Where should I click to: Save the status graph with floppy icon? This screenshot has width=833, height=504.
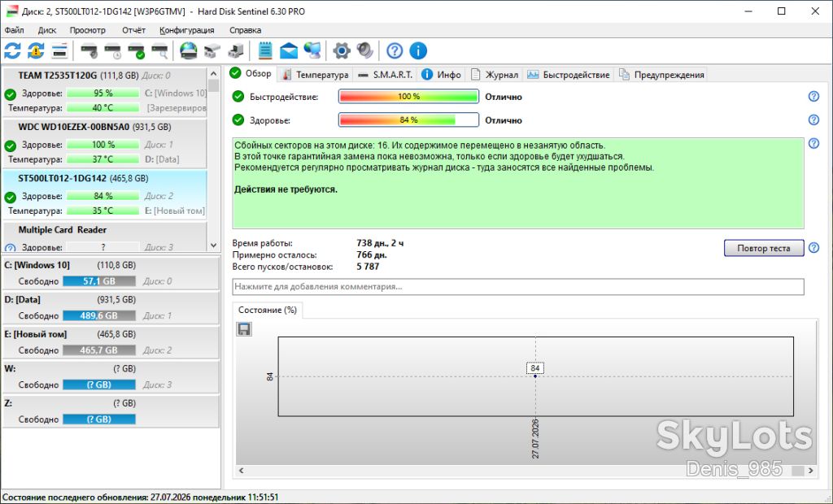point(244,329)
